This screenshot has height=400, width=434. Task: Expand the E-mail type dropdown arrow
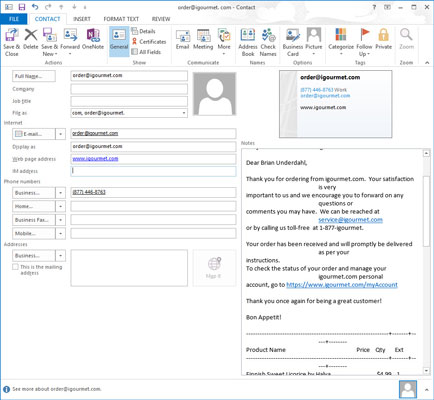(x=61, y=134)
